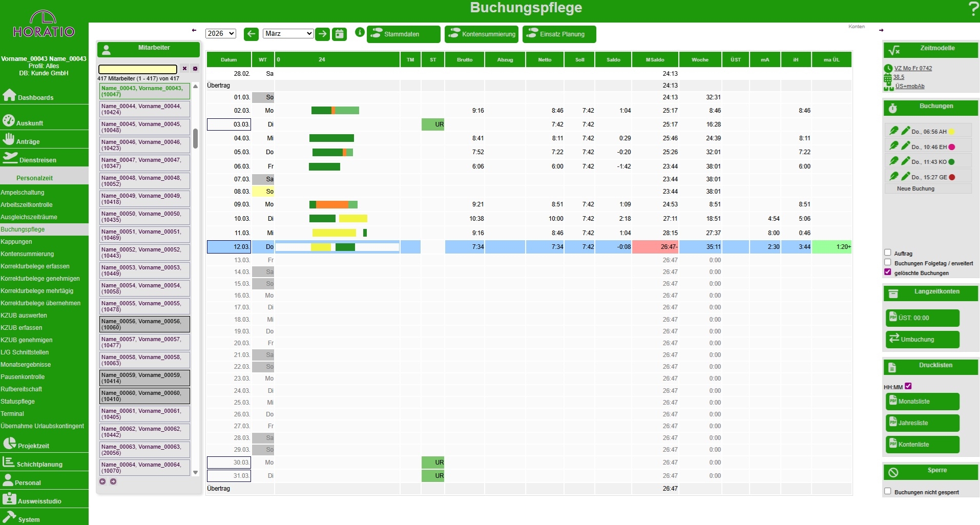Click the employee list scrollbar thumb
Image resolution: width=980 pixels, height=525 pixels.
[195, 138]
